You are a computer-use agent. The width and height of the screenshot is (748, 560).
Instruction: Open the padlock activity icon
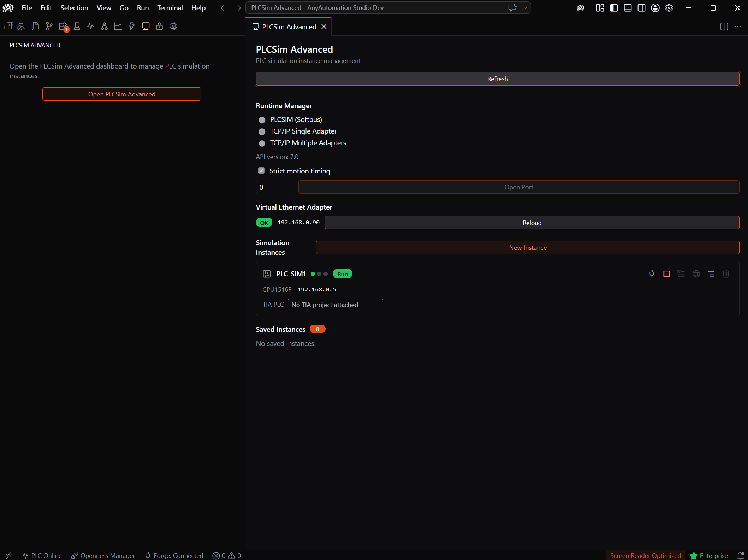[x=159, y=26]
